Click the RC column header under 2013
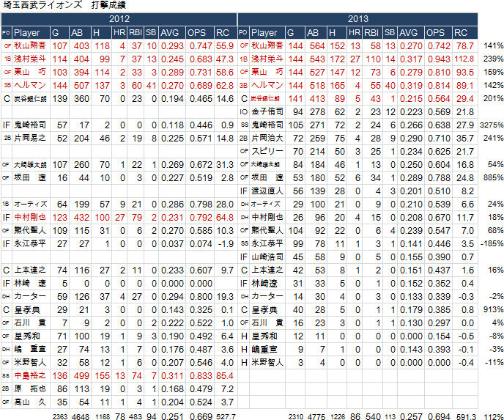Viewport: 504px width, 420px height. click(464, 33)
